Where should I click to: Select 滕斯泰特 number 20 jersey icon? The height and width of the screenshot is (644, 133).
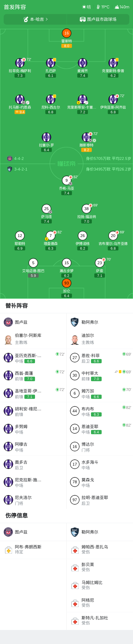click(x=87, y=137)
